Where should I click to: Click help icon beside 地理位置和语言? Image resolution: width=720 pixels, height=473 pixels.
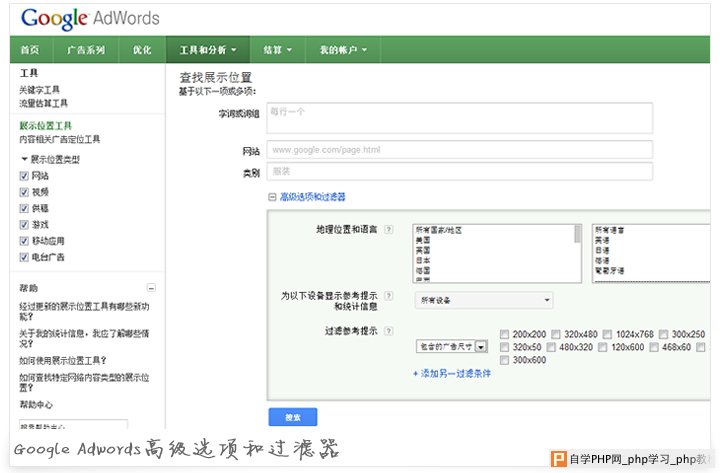(388, 229)
